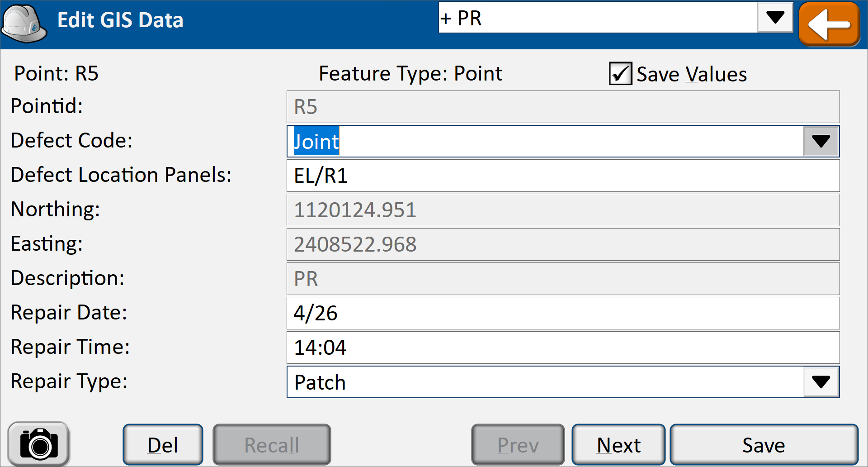
Task: Click the Description field showing PR
Action: click(563, 279)
